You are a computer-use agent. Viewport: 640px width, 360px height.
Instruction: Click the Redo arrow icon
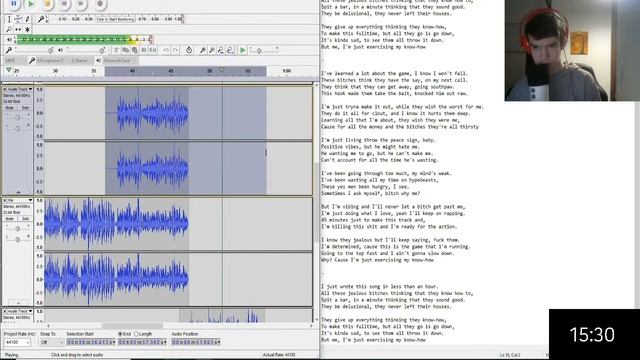tap(176, 50)
